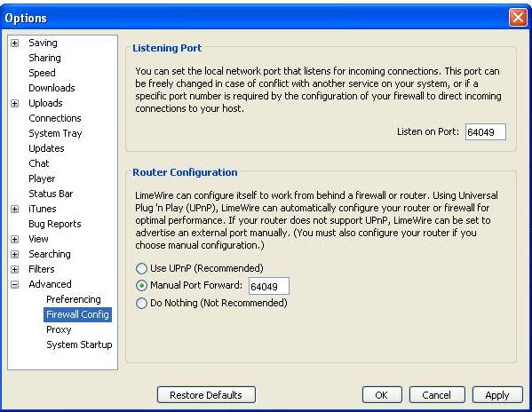Open the Preferencing settings page
Viewport: 532px width, 412px height.
coord(74,299)
